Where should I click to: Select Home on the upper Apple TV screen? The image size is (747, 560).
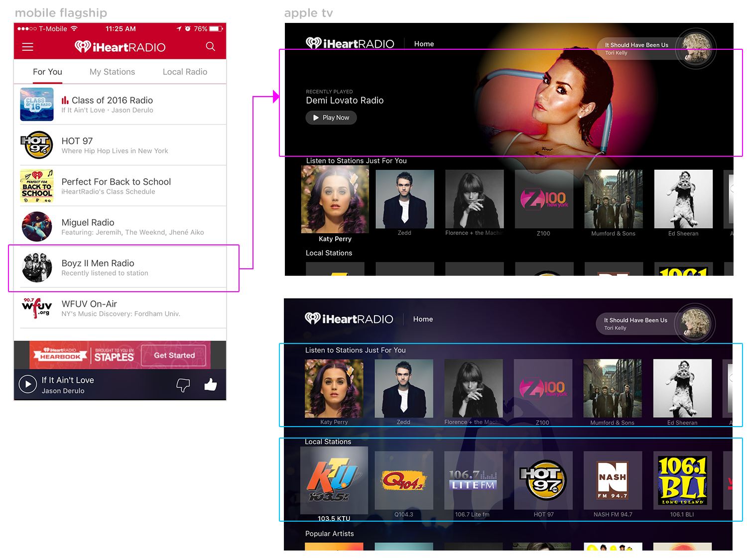coord(424,44)
